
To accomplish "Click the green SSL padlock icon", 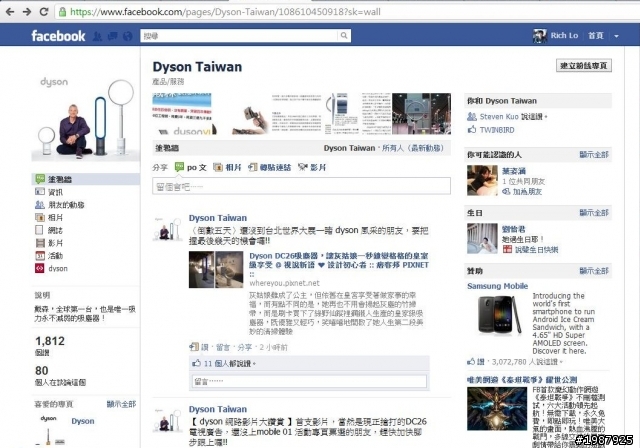I will [62, 12].
